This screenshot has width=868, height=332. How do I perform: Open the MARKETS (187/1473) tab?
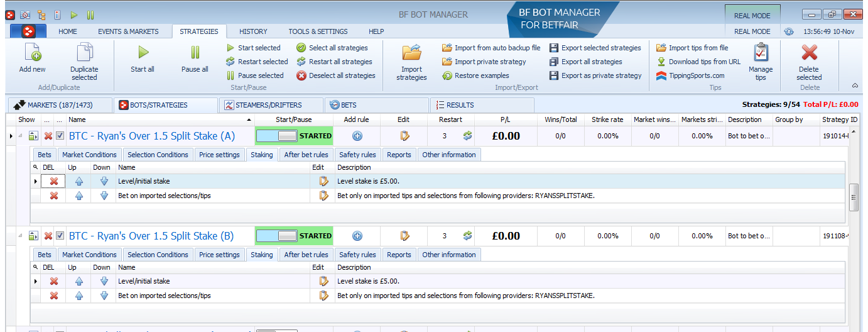(60, 105)
